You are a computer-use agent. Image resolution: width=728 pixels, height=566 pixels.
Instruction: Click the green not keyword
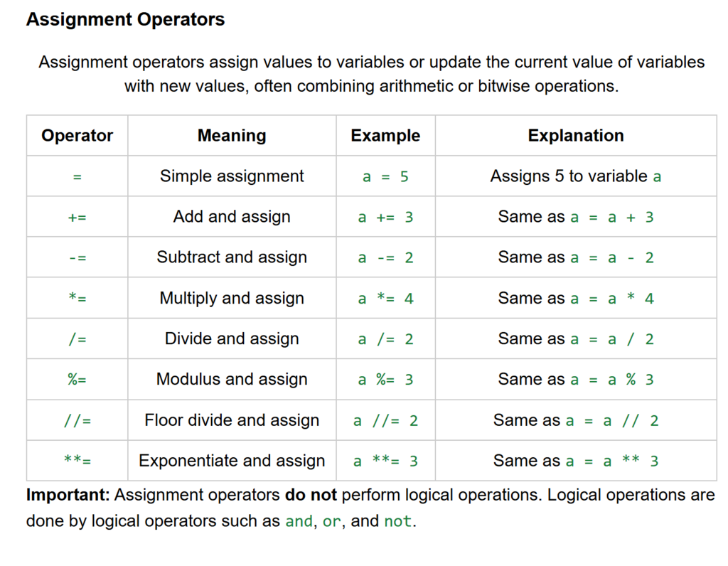(x=397, y=521)
